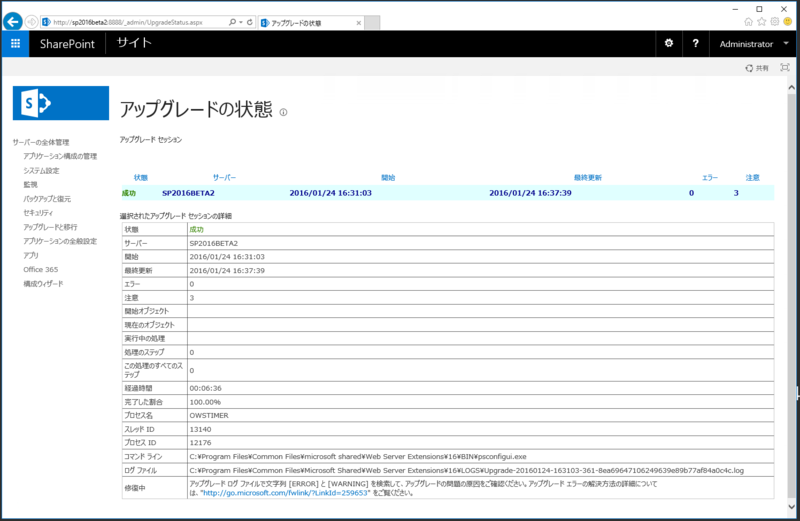Open セキュリティ in sidebar
800x521 pixels.
coord(38,213)
